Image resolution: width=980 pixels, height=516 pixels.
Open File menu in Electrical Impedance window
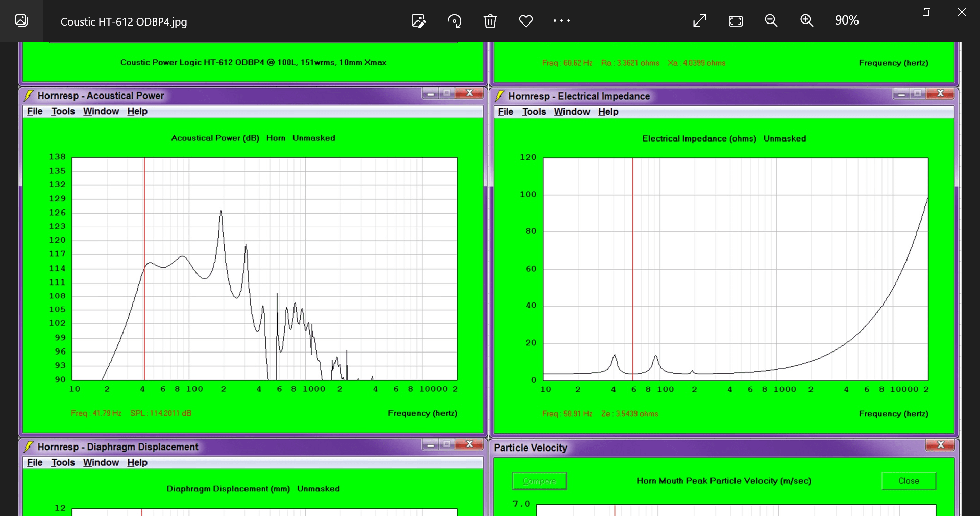click(506, 112)
